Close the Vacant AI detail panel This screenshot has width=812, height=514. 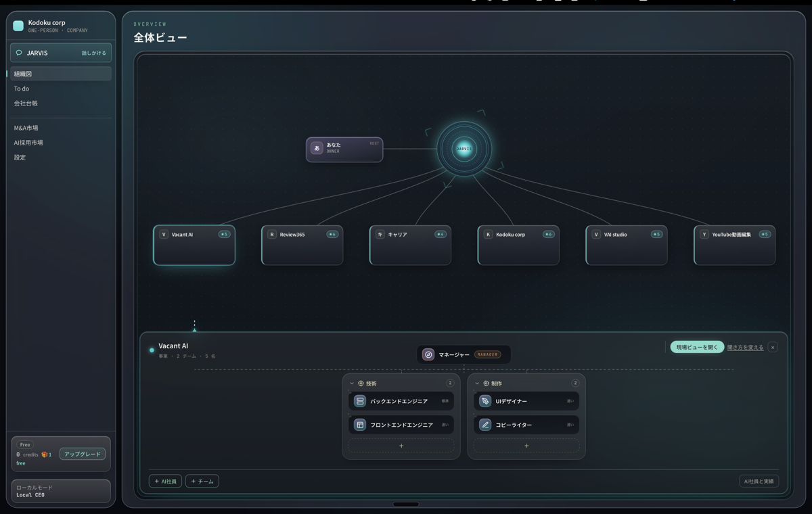tap(773, 347)
